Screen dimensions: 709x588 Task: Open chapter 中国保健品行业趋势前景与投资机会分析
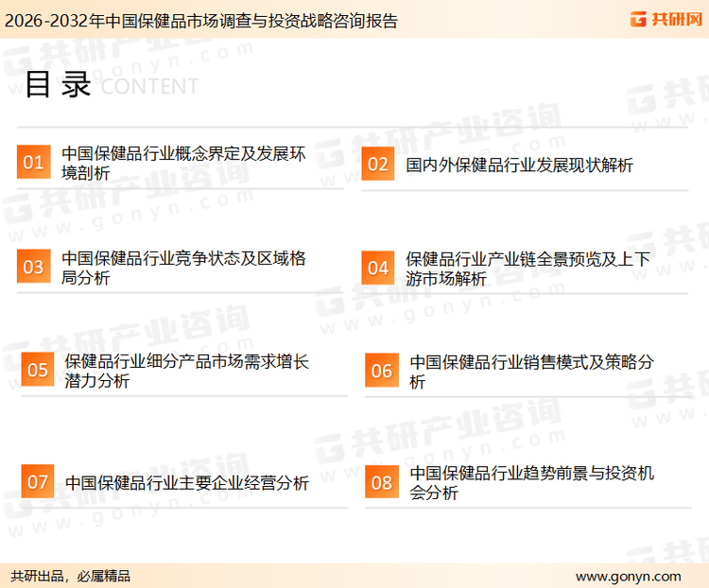(x=531, y=483)
